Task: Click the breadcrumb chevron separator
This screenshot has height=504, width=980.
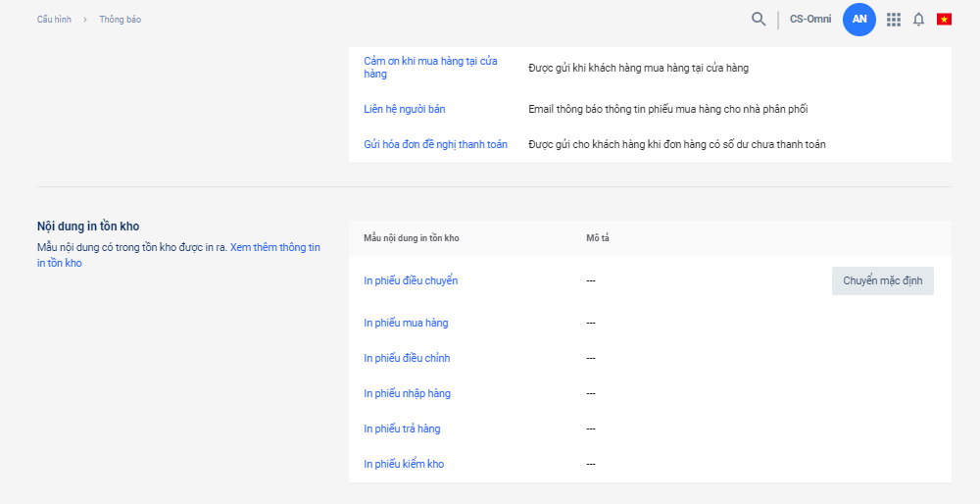Action: pos(85,20)
